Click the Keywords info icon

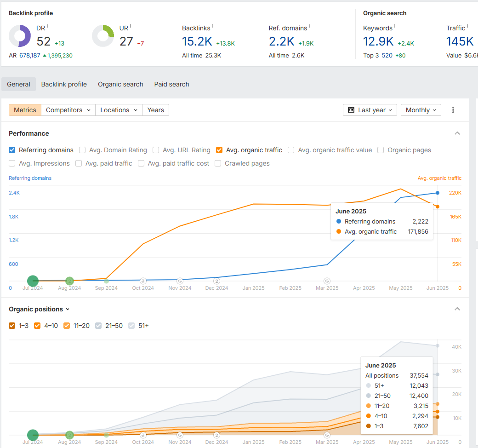click(395, 26)
